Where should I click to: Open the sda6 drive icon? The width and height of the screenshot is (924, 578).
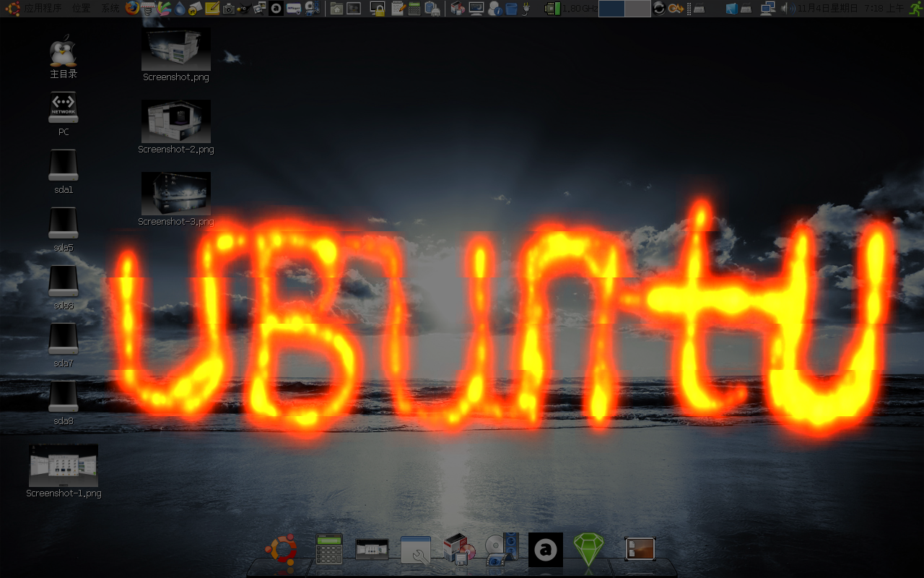coord(64,288)
